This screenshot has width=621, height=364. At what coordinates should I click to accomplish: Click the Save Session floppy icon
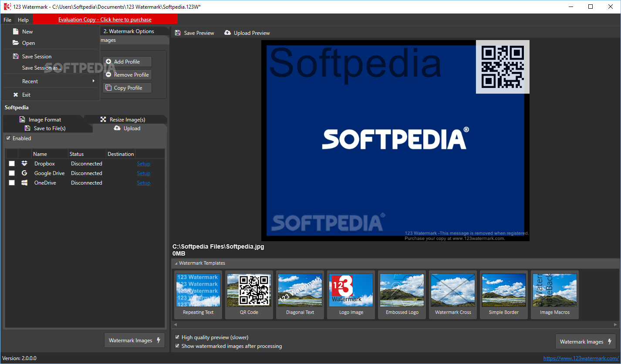click(16, 56)
